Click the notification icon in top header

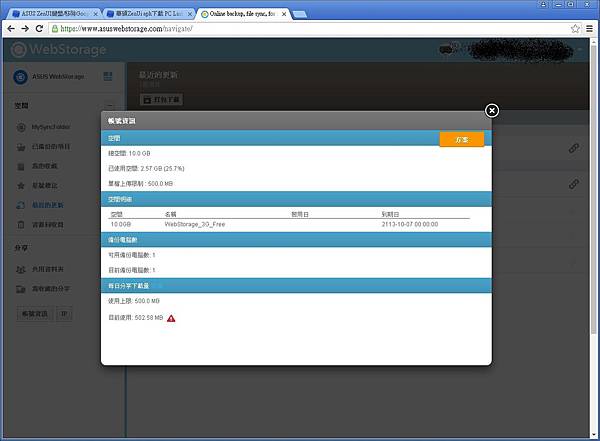(446, 49)
